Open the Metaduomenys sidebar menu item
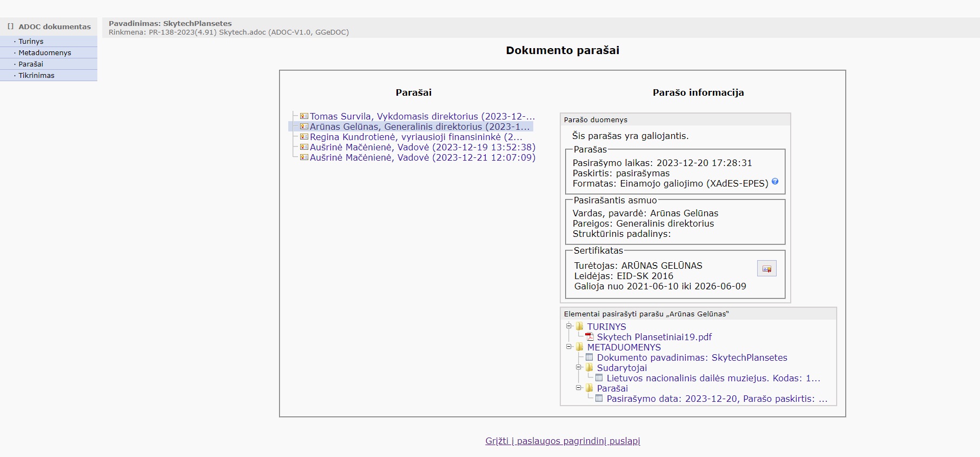 point(45,53)
